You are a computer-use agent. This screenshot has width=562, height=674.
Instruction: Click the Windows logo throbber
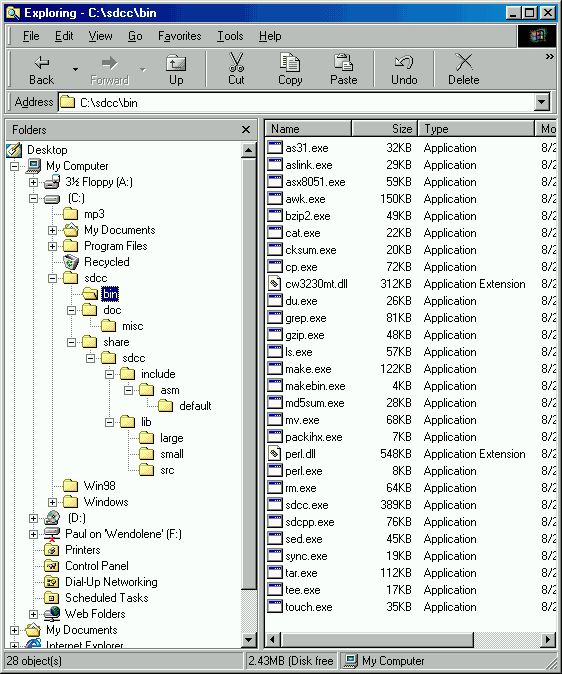click(537, 36)
